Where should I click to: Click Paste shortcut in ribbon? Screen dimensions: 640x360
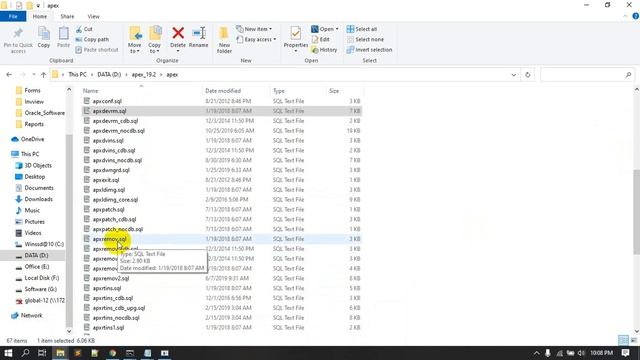pos(97,50)
